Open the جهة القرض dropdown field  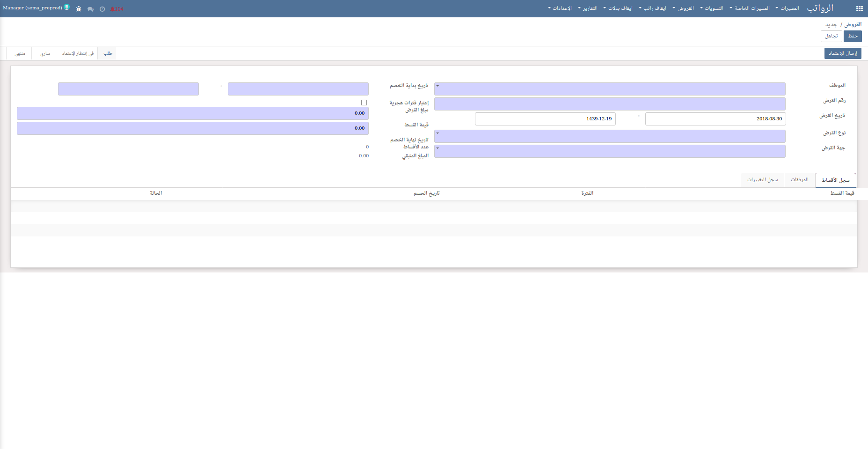click(609, 151)
